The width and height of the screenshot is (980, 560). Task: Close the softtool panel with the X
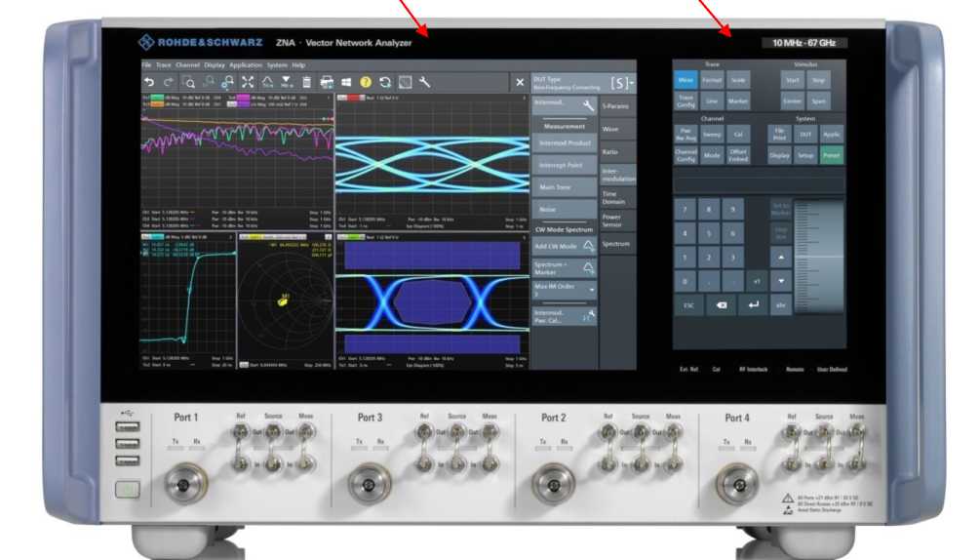[x=520, y=82]
